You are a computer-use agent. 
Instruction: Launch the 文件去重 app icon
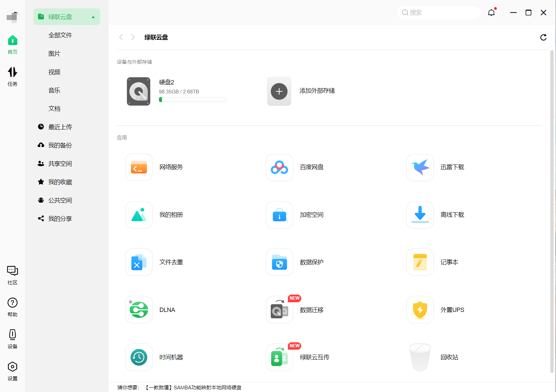click(x=139, y=262)
